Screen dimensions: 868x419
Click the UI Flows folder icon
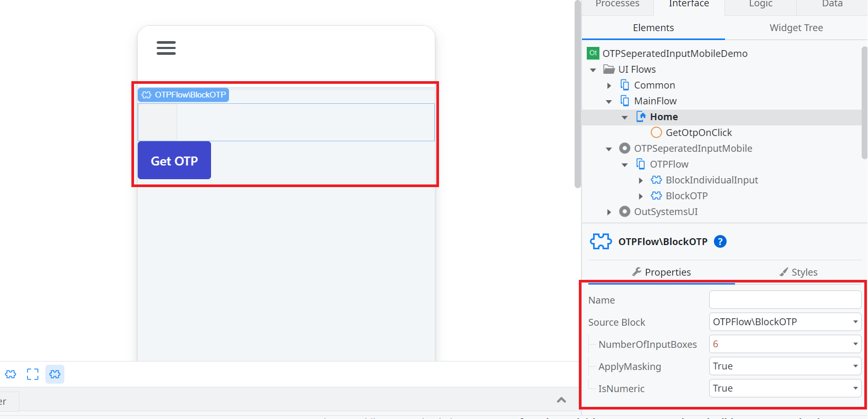point(609,69)
